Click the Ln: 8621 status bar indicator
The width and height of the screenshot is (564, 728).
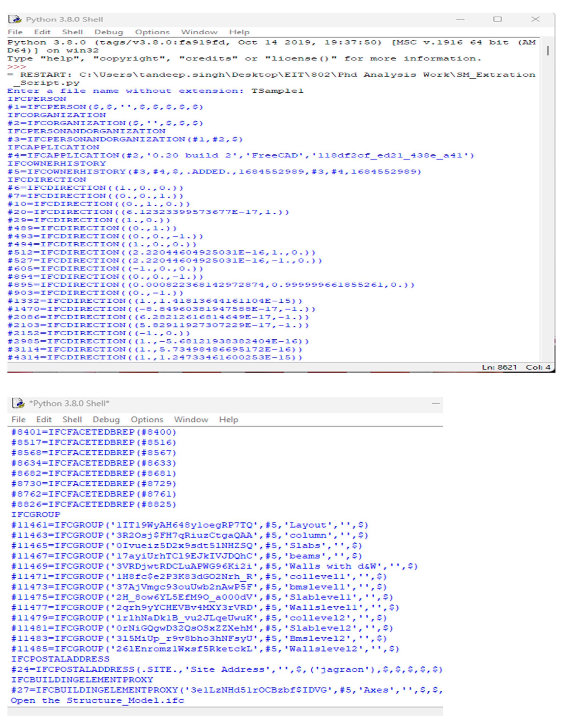click(499, 367)
